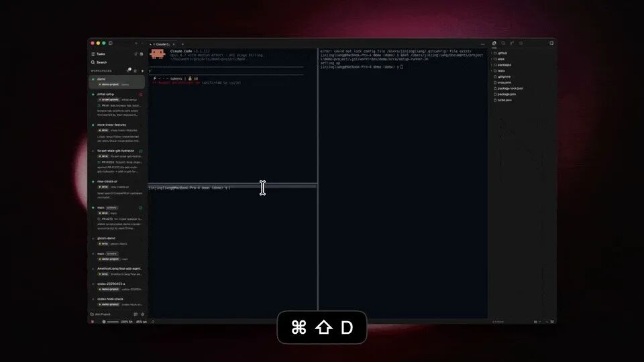The height and width of the screenshot is (362, 644).
Task: Select the more-linear-features workspace
Action: 117,133
